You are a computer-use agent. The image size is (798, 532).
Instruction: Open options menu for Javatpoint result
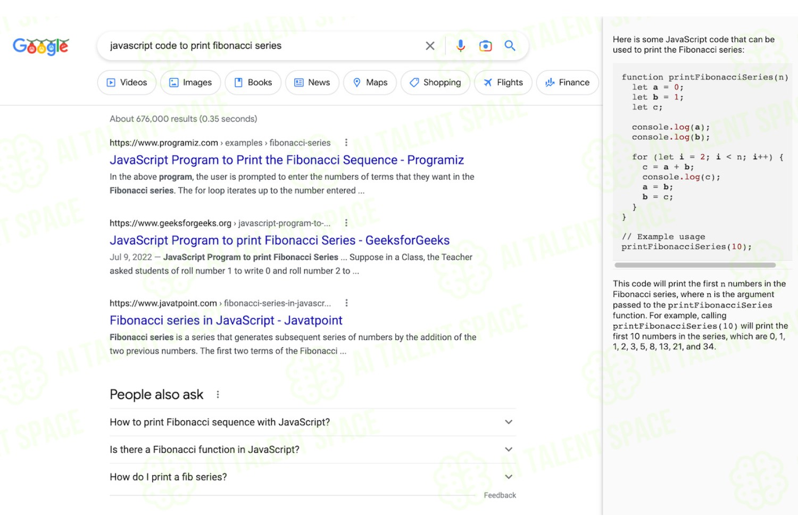pos(346,303)
